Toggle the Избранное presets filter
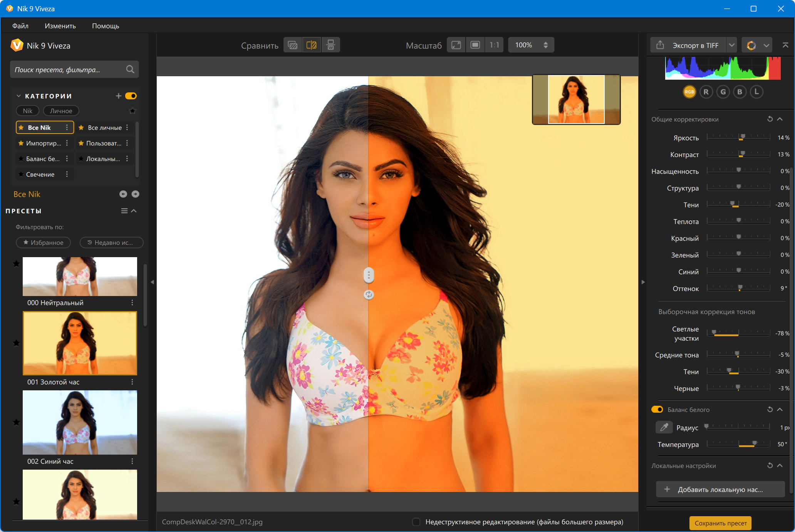795x532 pixels. 44,243
